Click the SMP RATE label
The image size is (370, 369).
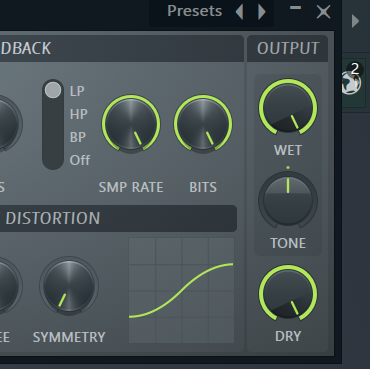pyautogui.click(x=131, y=187)
